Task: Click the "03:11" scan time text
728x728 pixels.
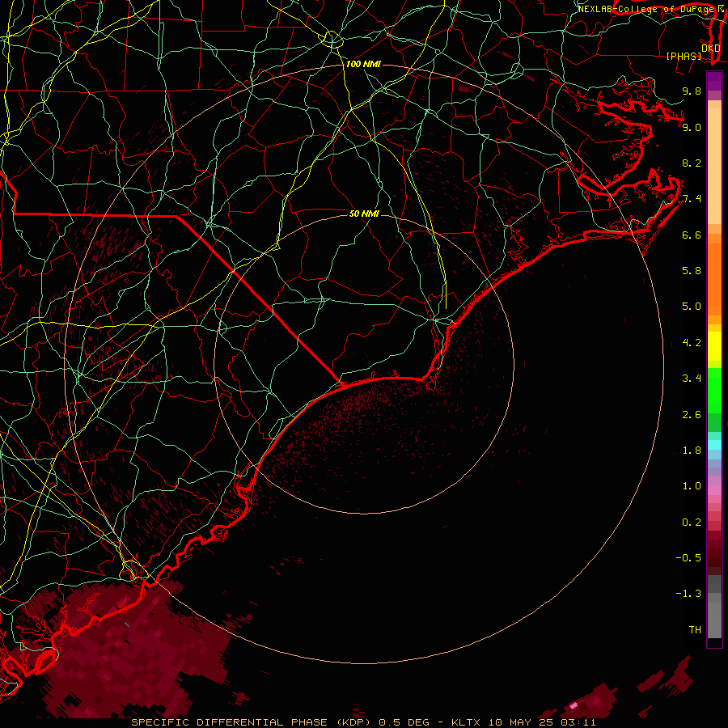Action: [578, 722]
